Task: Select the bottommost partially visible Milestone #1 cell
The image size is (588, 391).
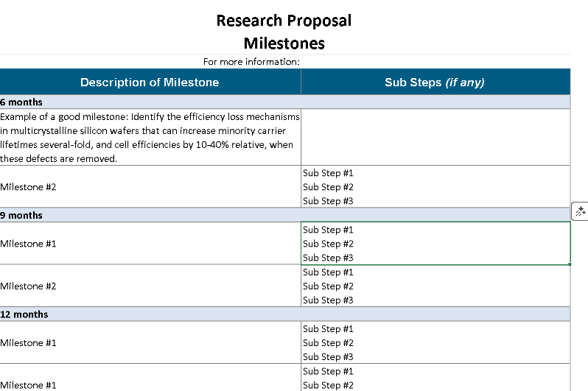Action: tap(150, 378)
